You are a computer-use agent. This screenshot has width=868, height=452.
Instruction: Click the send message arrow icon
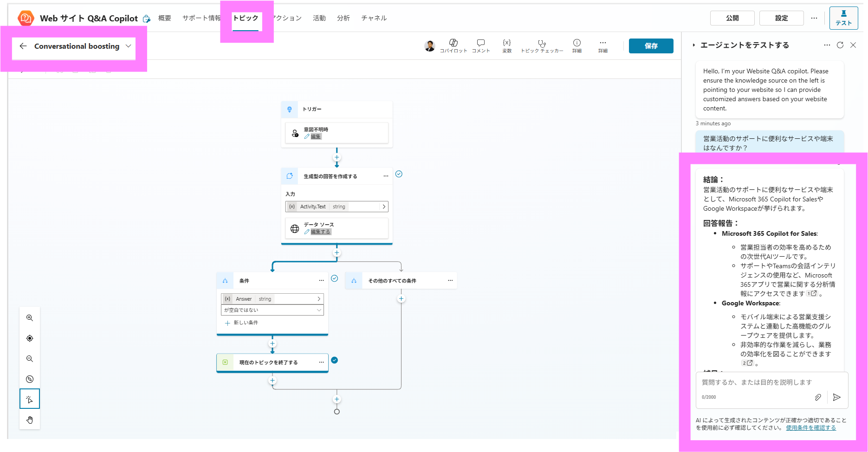(x=837, y=397)
